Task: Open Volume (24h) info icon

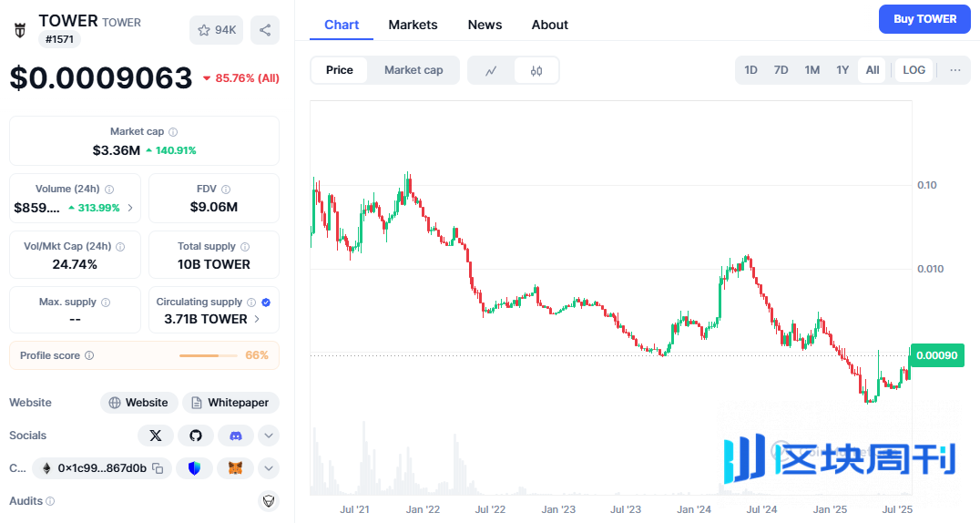Action: (x=109, y=189)
